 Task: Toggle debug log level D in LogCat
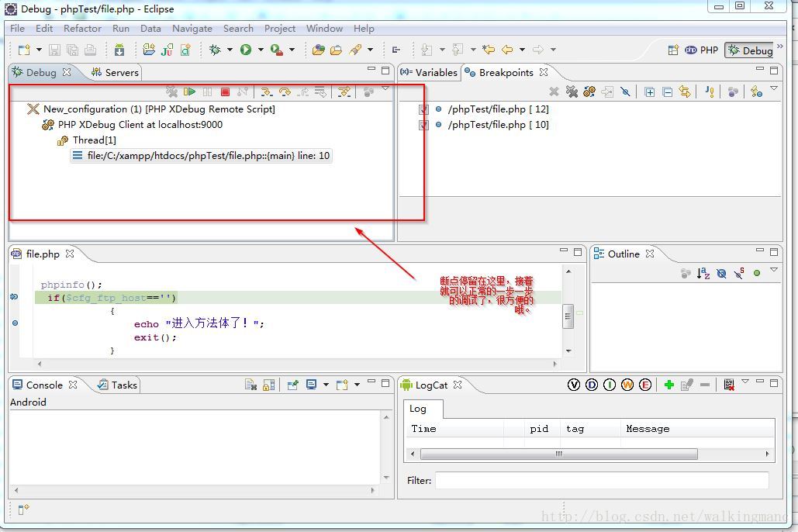592,385
